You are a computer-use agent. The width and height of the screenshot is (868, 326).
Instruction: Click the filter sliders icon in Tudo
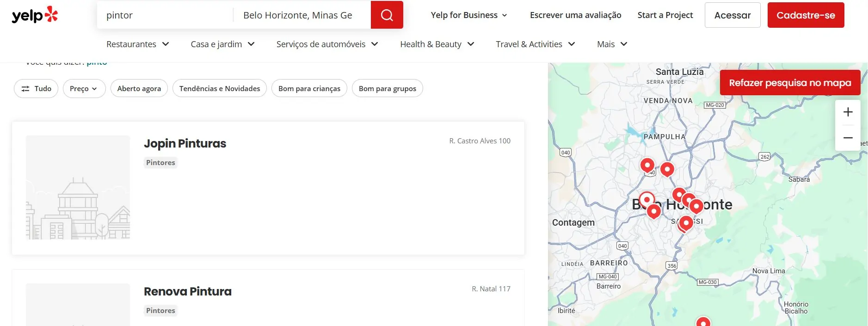tap(25, 88)
